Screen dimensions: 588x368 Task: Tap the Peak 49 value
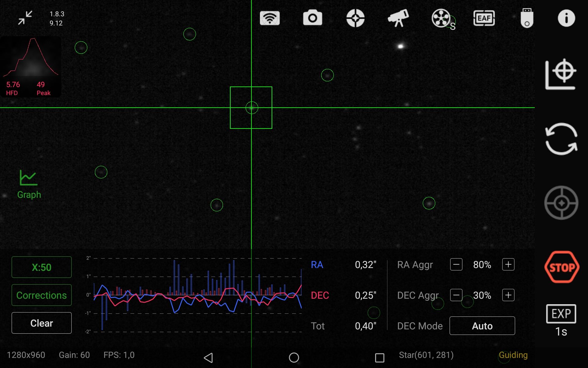[x=41, y=85]
